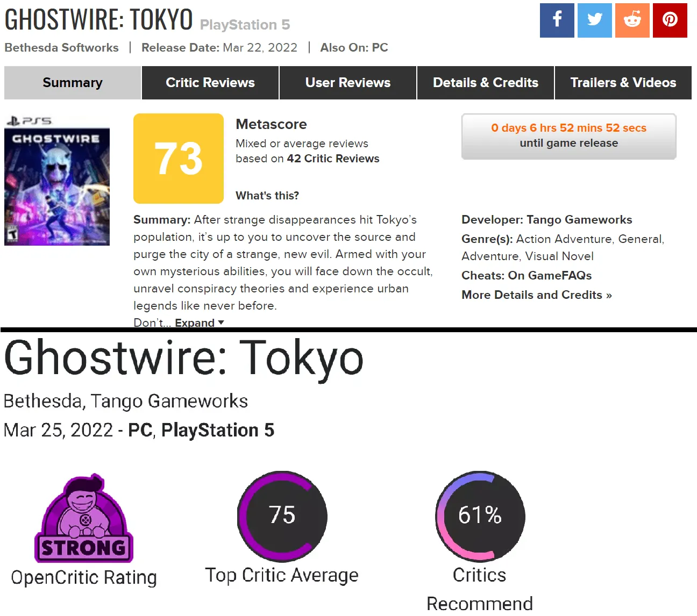This screenshot has height=616, width=697.
Task: Click the Bethesda Softworks publisher link
Action: 61,47
